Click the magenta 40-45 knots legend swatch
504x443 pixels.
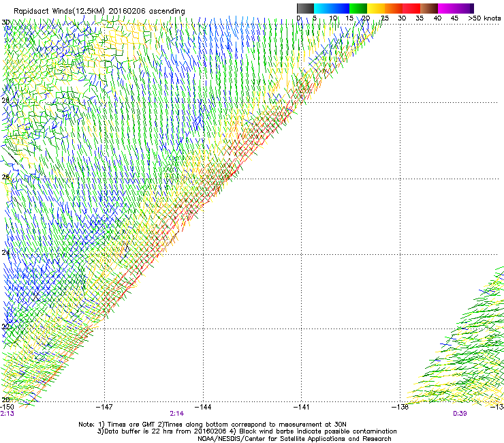pos(447,8)
